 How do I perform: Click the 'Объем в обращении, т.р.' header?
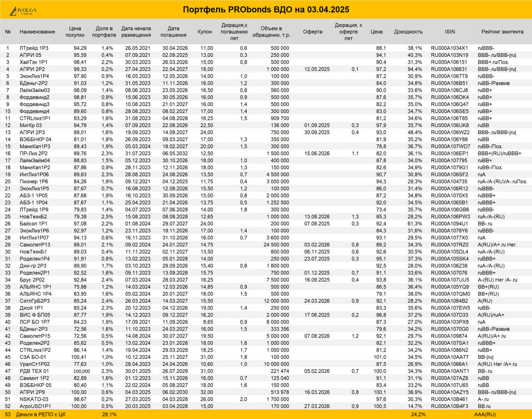[x=271, y=32]
